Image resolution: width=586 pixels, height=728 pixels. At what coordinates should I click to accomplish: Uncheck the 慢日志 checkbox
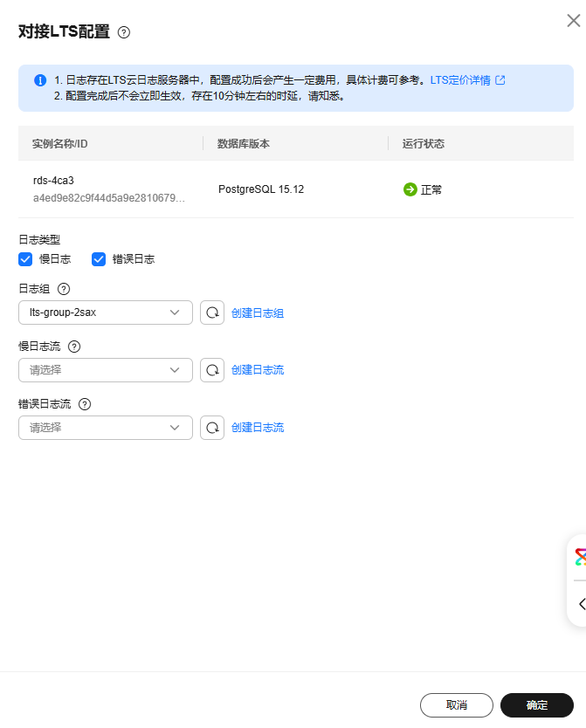(x=25, y=259)
